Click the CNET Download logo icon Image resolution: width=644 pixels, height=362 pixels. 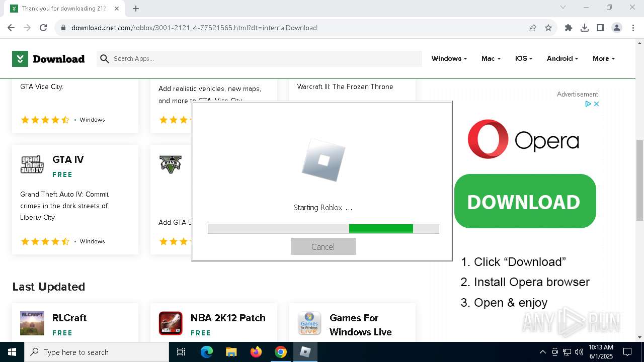pos(20,59)
